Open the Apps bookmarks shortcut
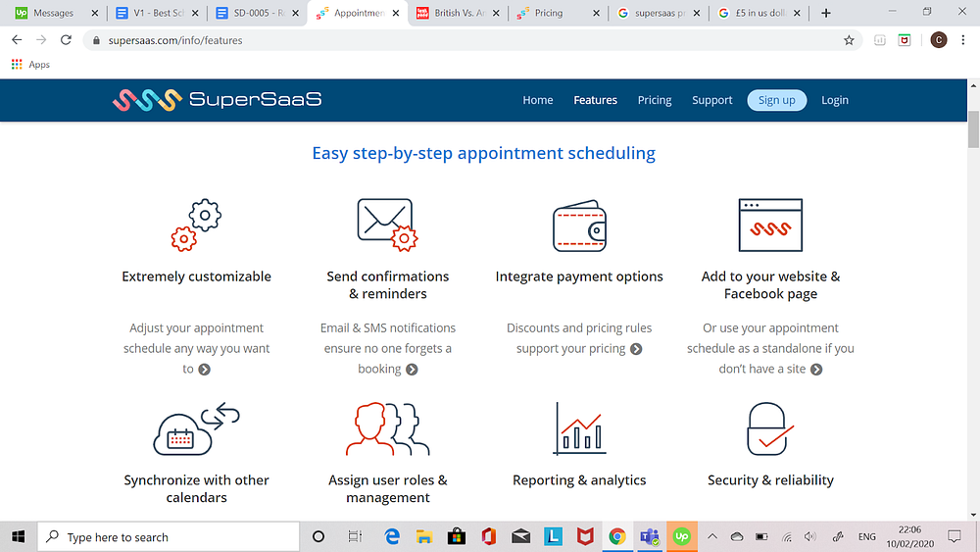980x552 pixels. coord(30,65)
